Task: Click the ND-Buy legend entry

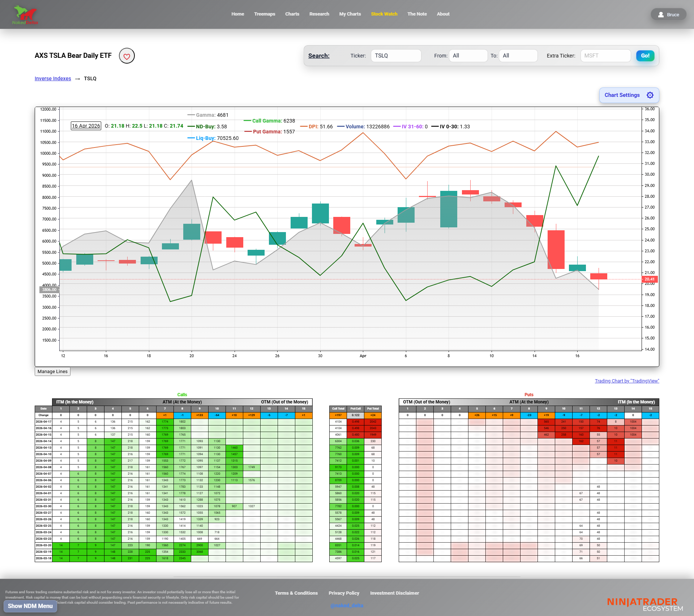Action: pyautogui.click(x=207, y=127)
